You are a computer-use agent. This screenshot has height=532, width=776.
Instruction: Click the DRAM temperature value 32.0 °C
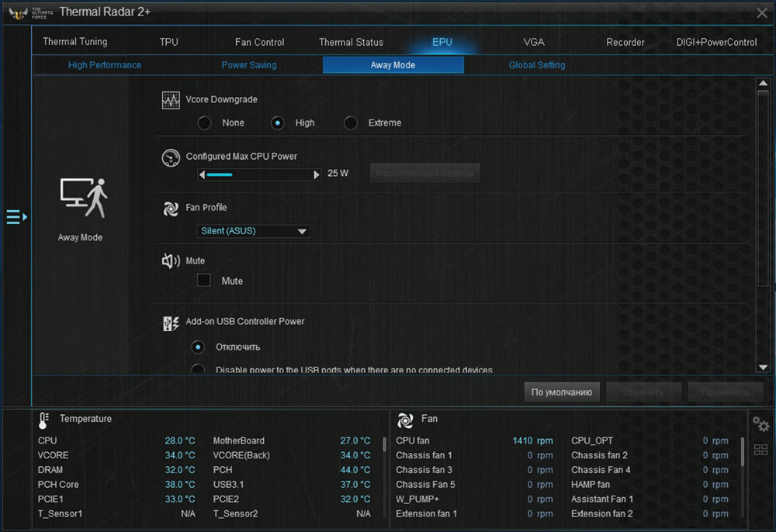pyautogui.click(x=180, y=470)
